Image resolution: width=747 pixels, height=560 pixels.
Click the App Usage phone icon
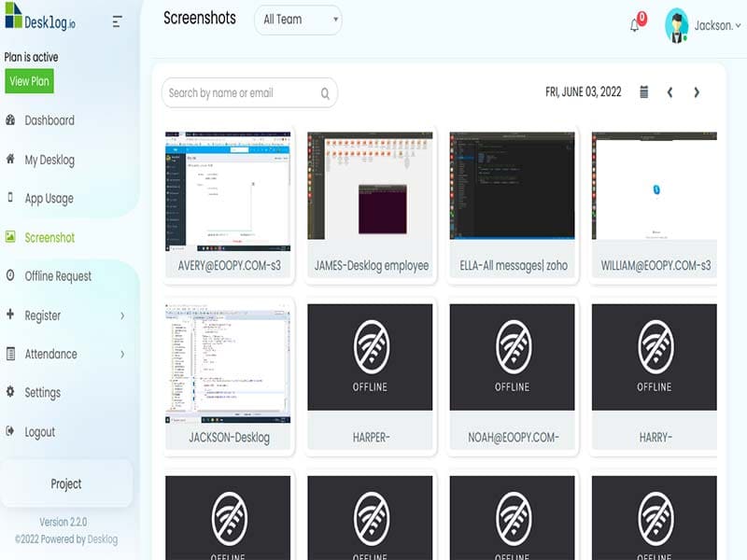(x=10, y=197)
